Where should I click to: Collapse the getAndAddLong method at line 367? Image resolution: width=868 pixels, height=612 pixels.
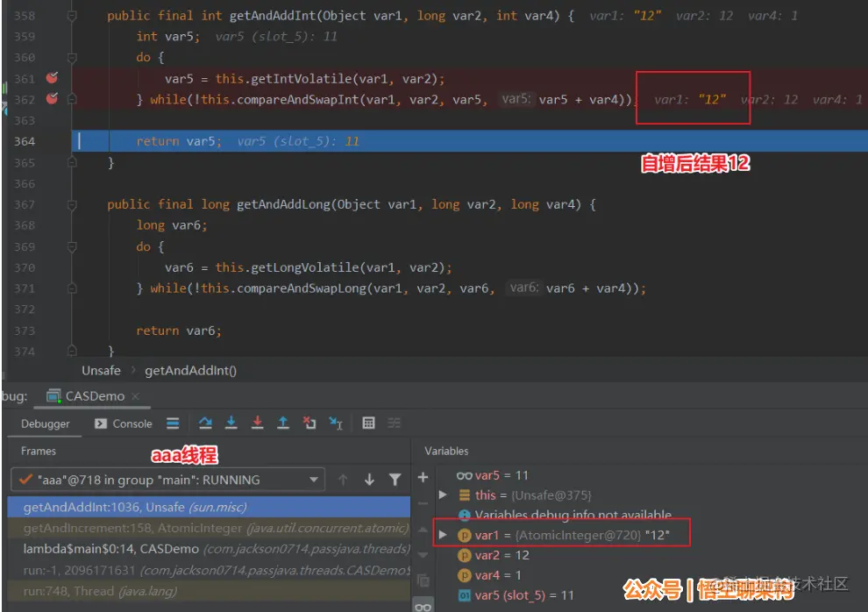72,205
